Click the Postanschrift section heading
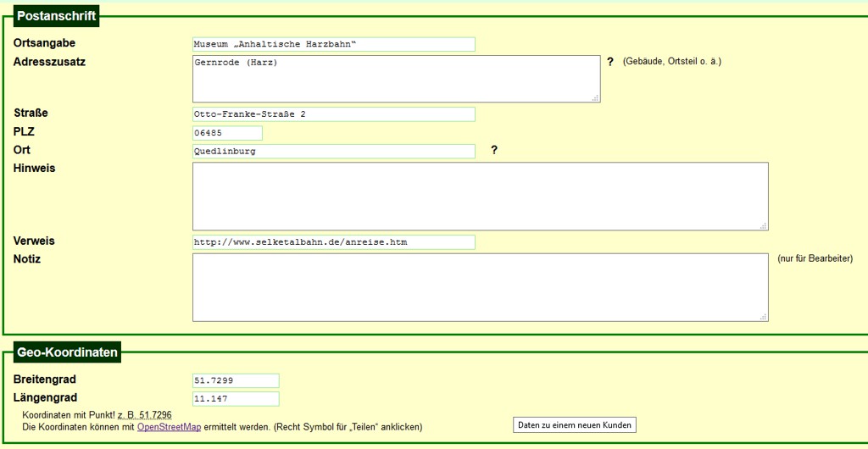 (57, 16)
